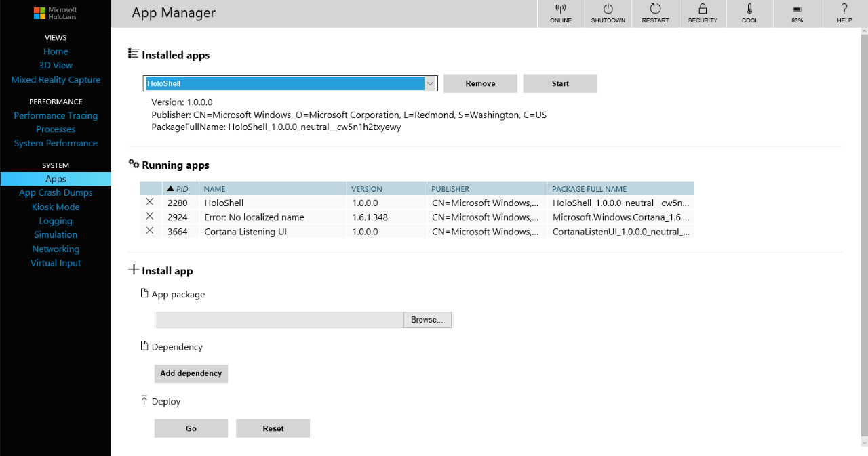Check the Cool temperature icon

click(x=749, y=9)
